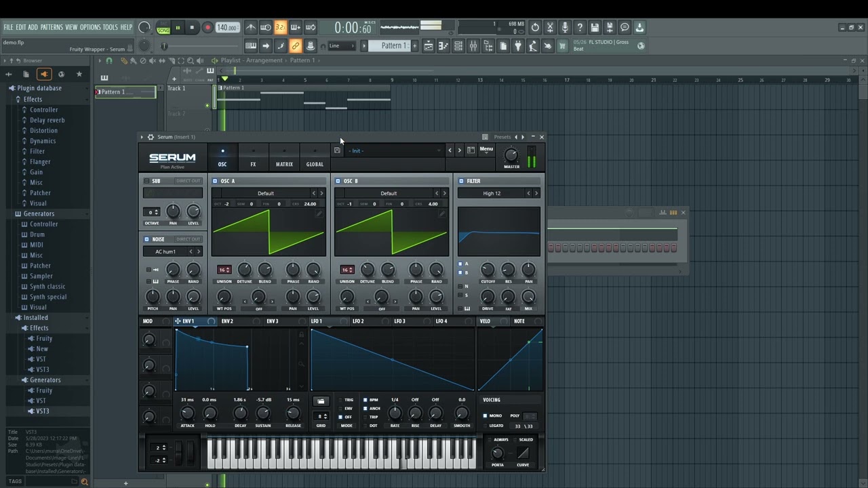Toggle the FILTER enable switch
This screenshot has height=488, width=868.
point(461,181)
